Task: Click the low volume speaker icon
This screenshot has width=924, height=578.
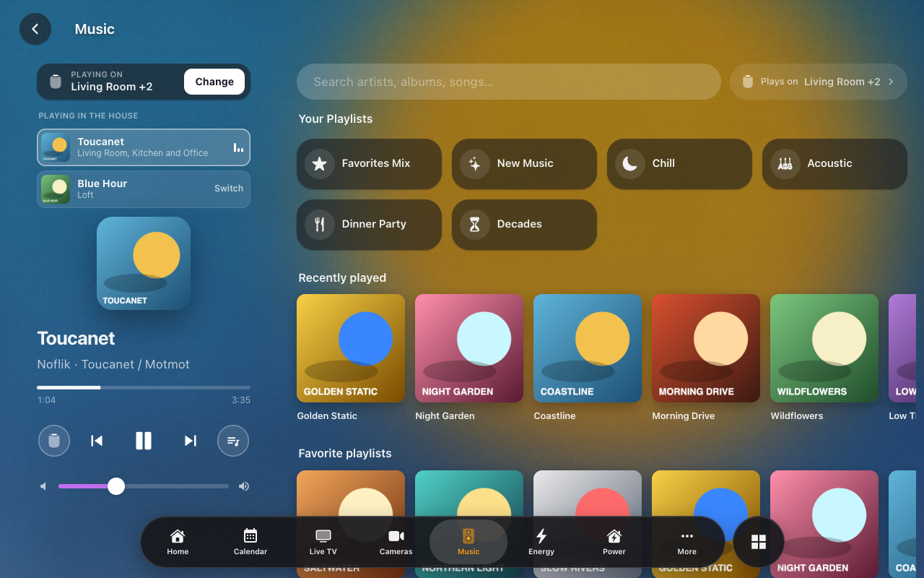Action: click(43, 486)
